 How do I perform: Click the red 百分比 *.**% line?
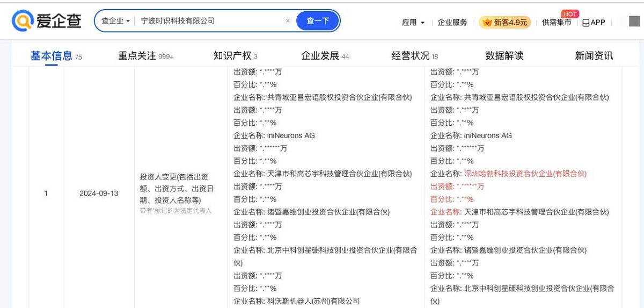452,199
